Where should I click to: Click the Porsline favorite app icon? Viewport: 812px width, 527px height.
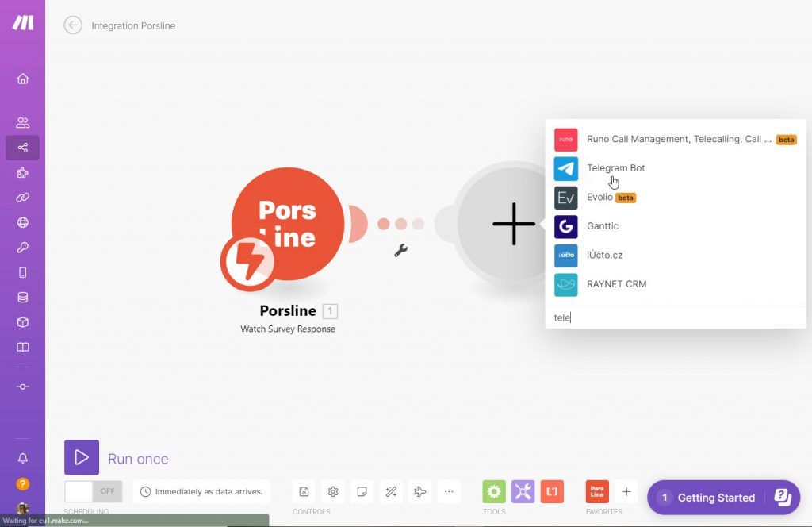(x=597, y=491)
